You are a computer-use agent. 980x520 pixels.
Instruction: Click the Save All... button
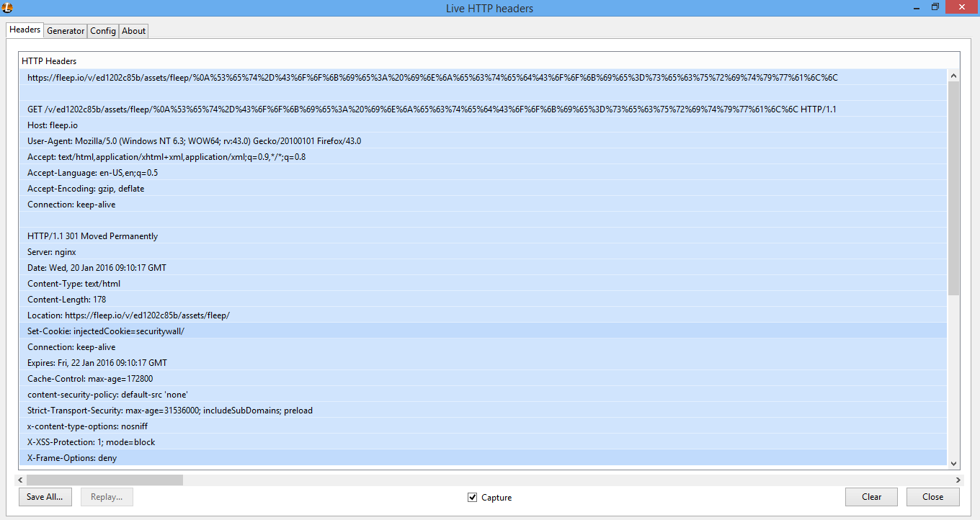(45, 497)
